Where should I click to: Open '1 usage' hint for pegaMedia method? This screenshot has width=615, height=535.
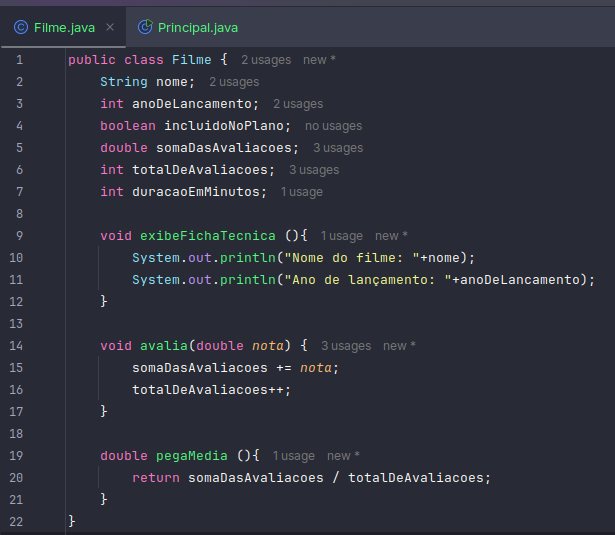pyautogui.click(x=294, y=456)
